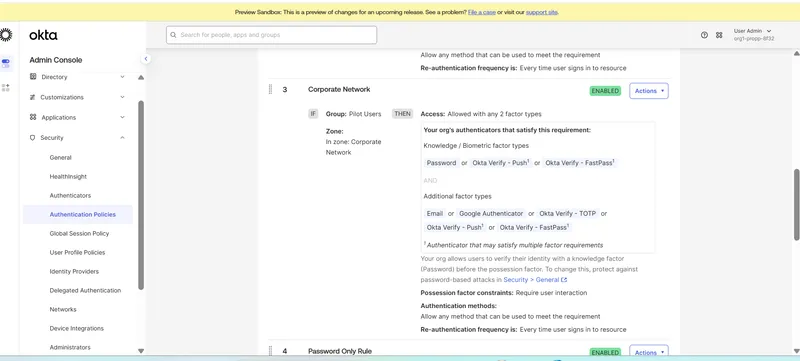The image size is (800, 361).
Task: Expand the Applications menu chevron
Action: point(122,117)
